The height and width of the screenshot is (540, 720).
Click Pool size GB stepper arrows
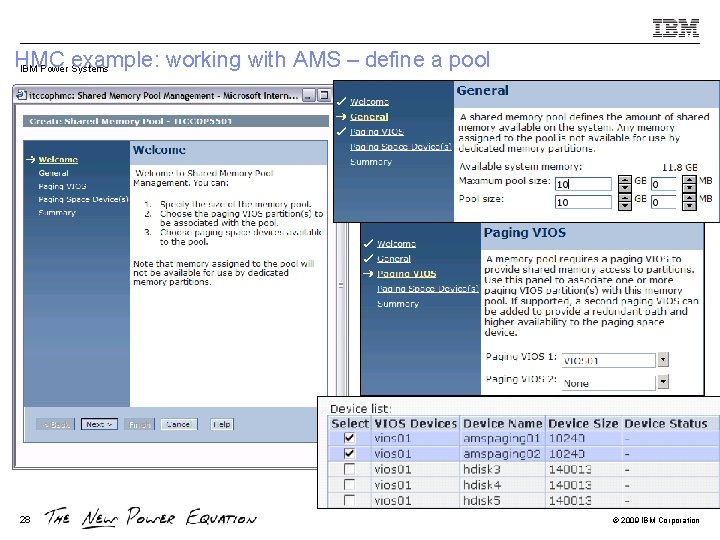(624, 202)
